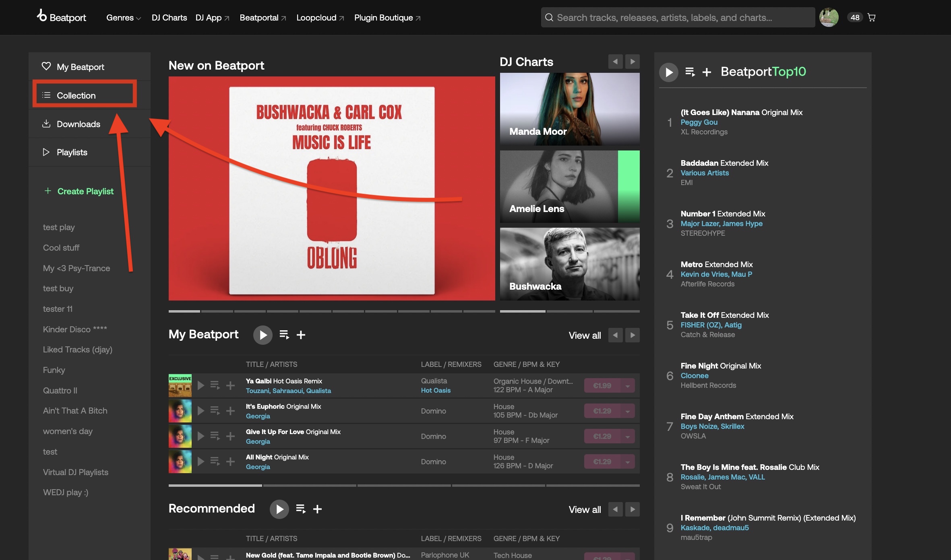Go to next My Beatport page
Viewport: 951px width, 560px height.
[633, 335]
